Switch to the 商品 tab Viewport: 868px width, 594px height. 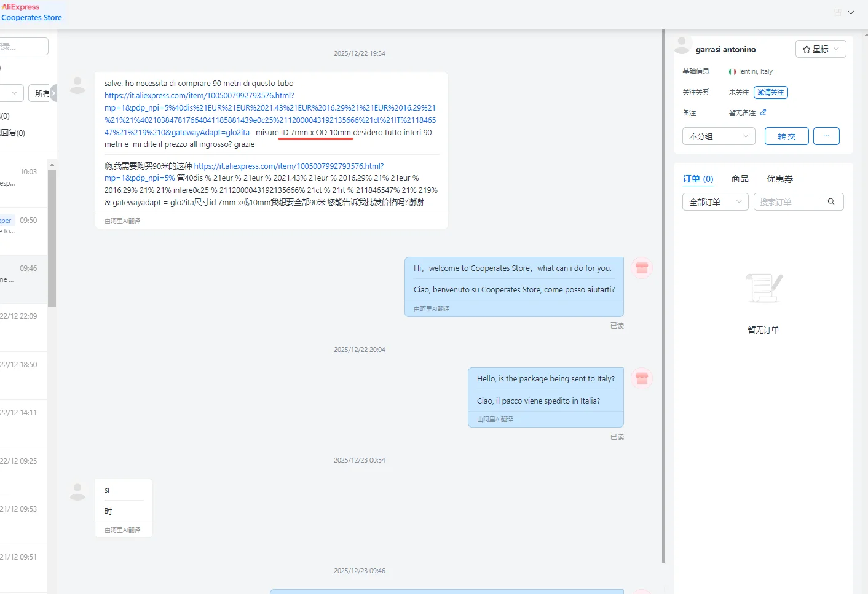pos(740,179)
